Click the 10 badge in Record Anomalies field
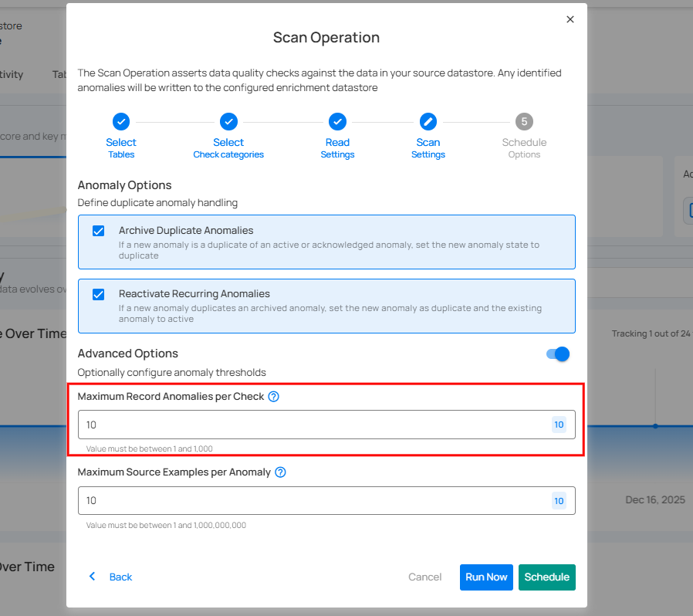The width and height of the screenshot is (693, 616). [559, 425]
